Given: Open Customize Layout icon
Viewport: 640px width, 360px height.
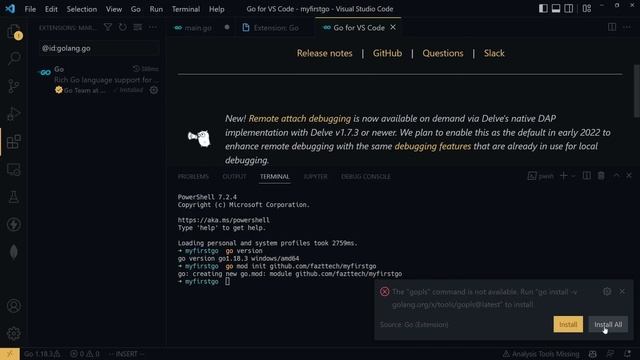Looking at the screenshot, I should pos(587,9).
